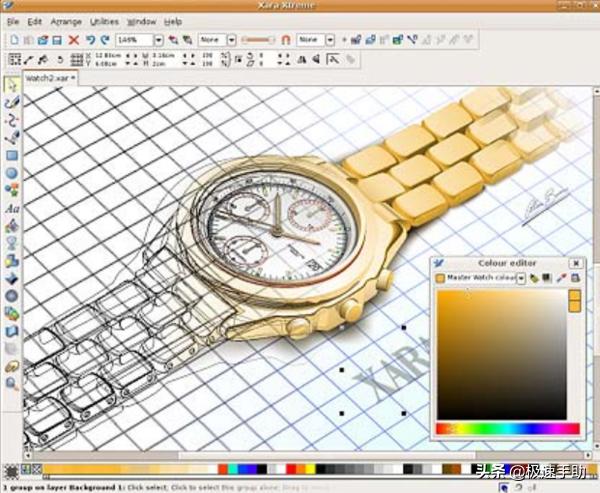Image resolution: width=600 pixels, height=493 pixels.
Task: Choose the Rectangle tool in toolbox
Action: point(12,155)
